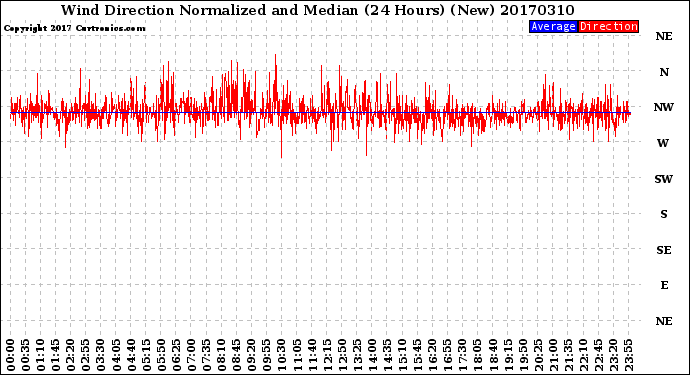The height and width of the screenshot is (375, 690).
Task: Click the 19:15 time axis label
Action: coord(508,355)
